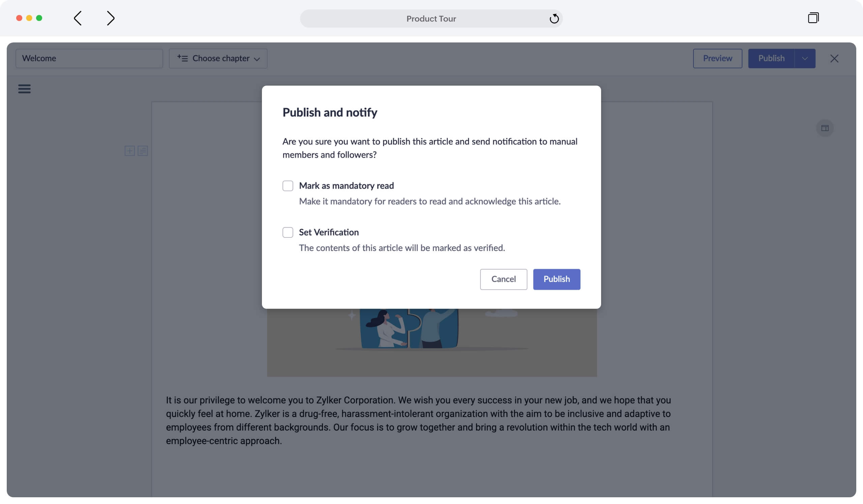Viewport: 863px width, 504px height.
Task: Close the editor with X icon
Action: (x=834, y=59)
